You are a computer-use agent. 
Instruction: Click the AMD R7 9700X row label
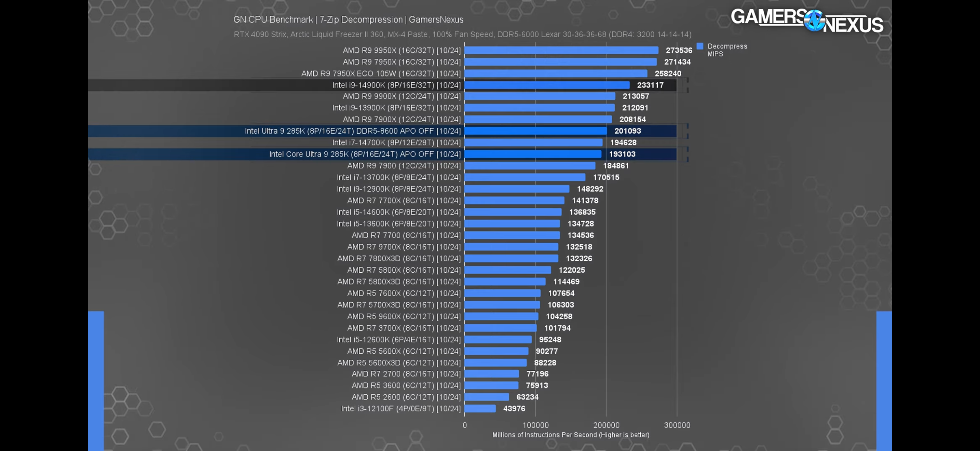pos(404,247)
